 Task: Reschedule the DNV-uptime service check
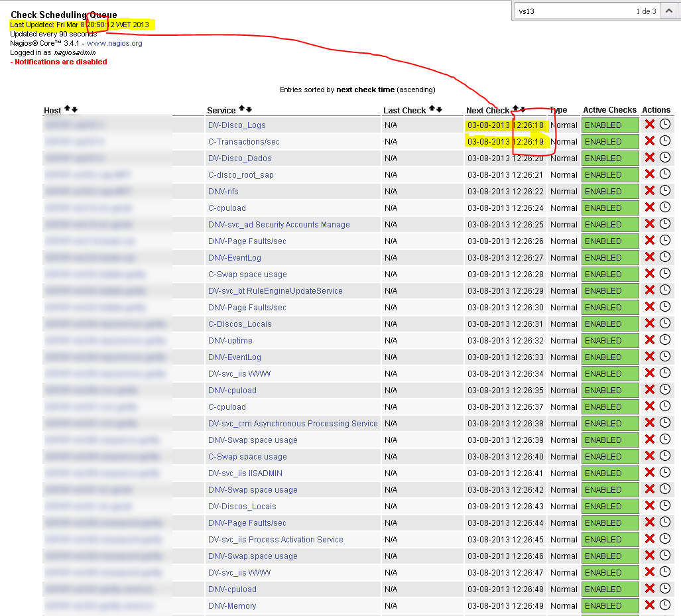(x=664, y=340)
